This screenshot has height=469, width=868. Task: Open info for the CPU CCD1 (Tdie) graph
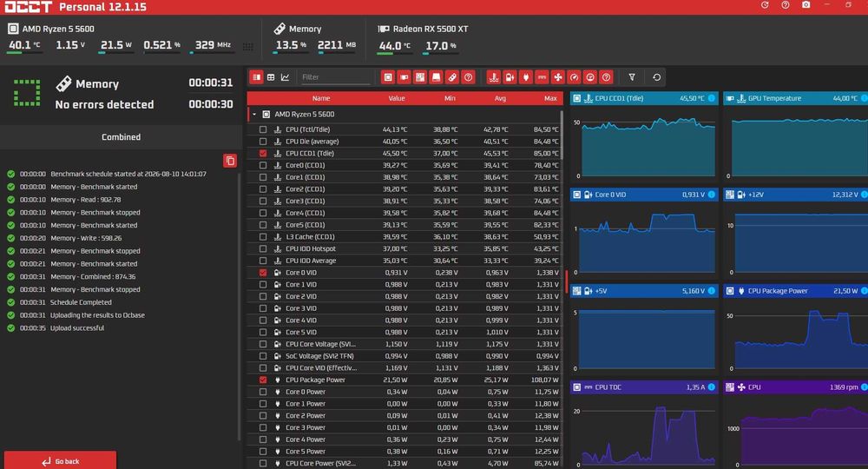[712, 98]
